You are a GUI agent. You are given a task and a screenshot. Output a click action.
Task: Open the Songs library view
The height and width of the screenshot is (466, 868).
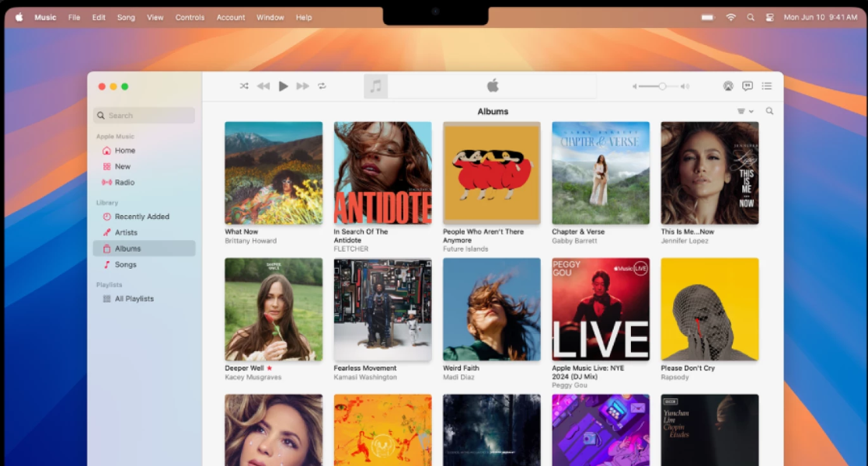144,265
